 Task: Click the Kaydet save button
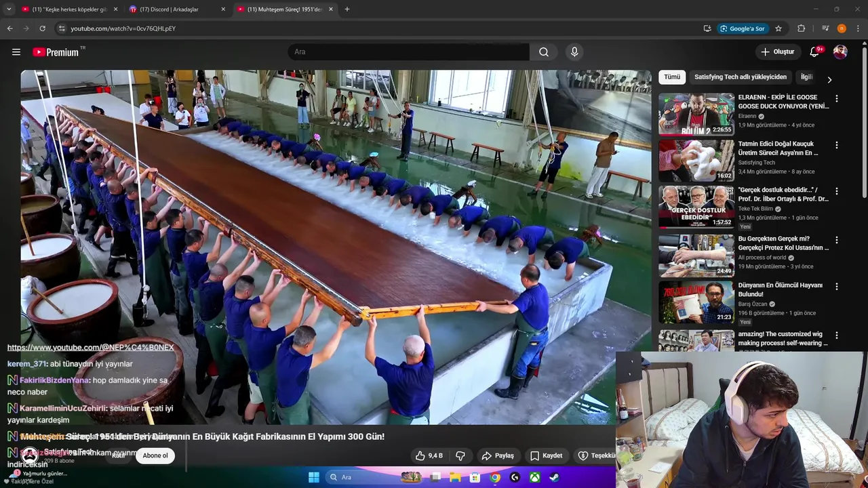coord(546,455)
